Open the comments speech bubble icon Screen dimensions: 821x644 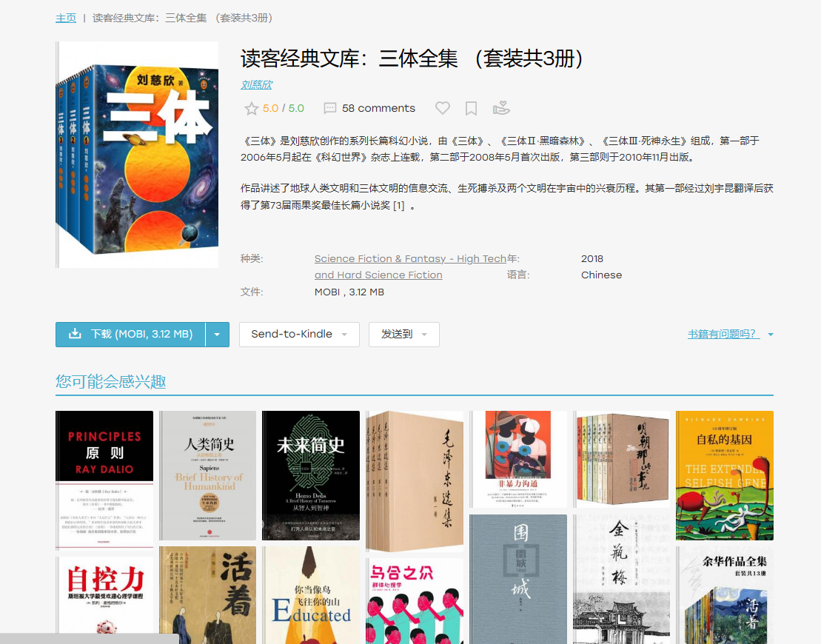(329, 108)
